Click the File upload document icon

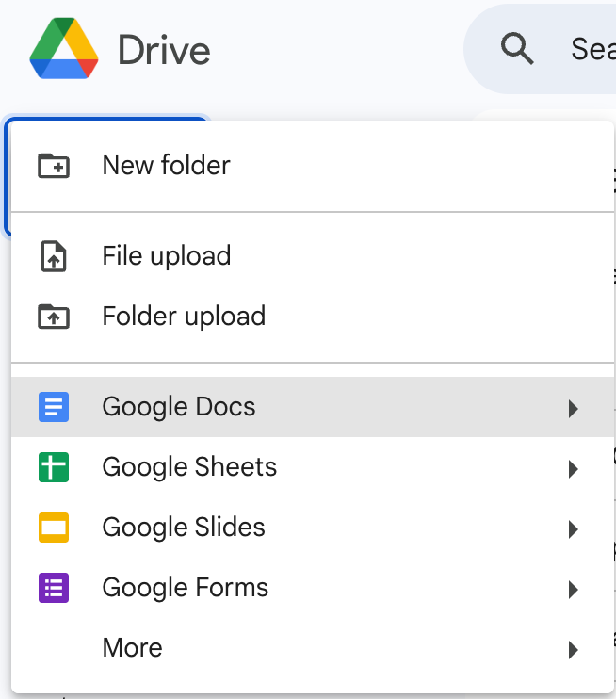tap(54, 256)
